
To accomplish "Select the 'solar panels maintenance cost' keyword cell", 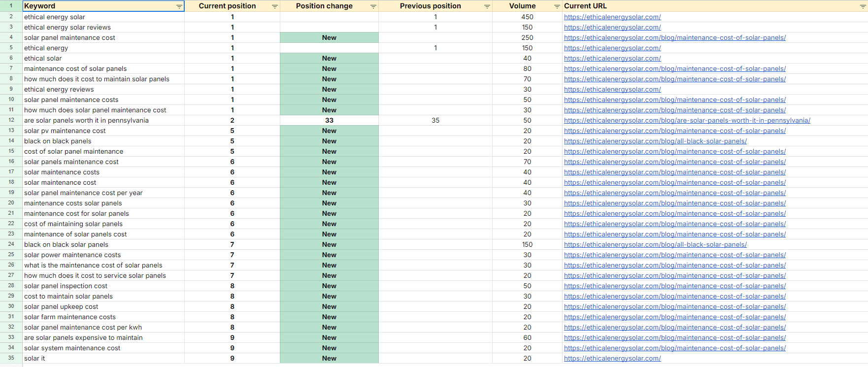I will click(103, 162).
